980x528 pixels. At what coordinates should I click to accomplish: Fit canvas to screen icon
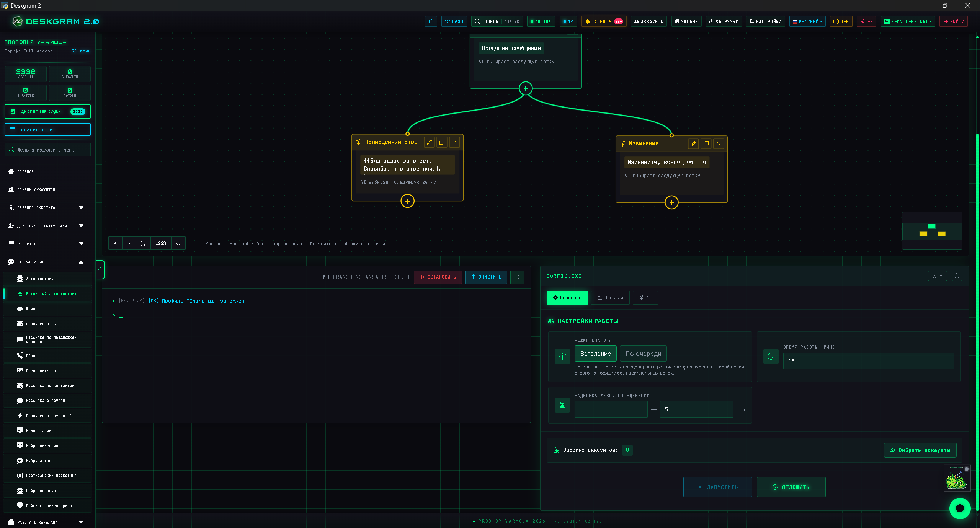[x=143, y=243]
